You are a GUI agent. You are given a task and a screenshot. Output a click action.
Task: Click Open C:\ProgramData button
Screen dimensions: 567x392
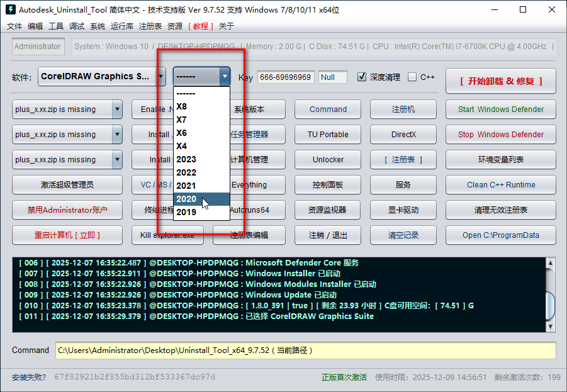tap(501, 235)
